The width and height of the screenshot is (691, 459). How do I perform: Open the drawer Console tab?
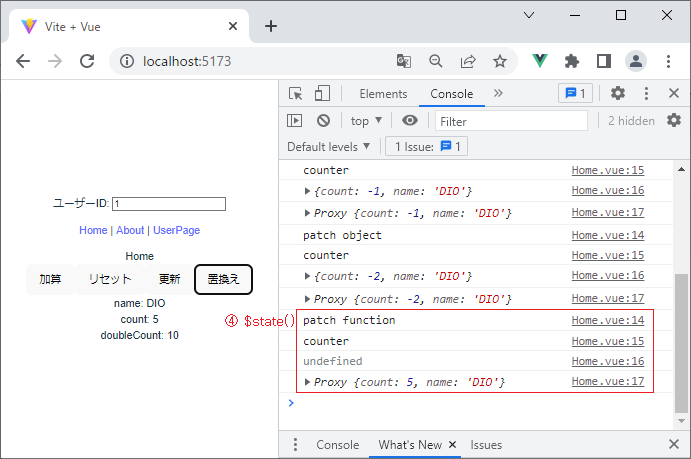tap(338, 445)
